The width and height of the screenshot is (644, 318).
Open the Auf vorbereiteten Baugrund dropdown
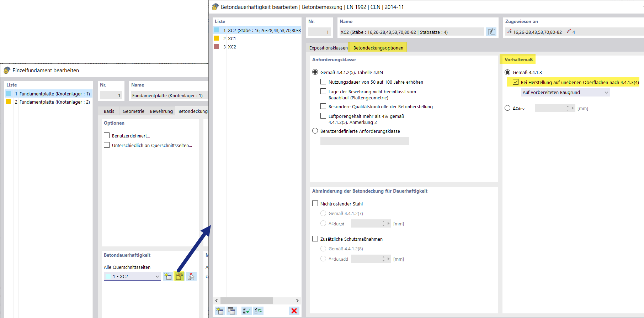[x=565, y=92]
